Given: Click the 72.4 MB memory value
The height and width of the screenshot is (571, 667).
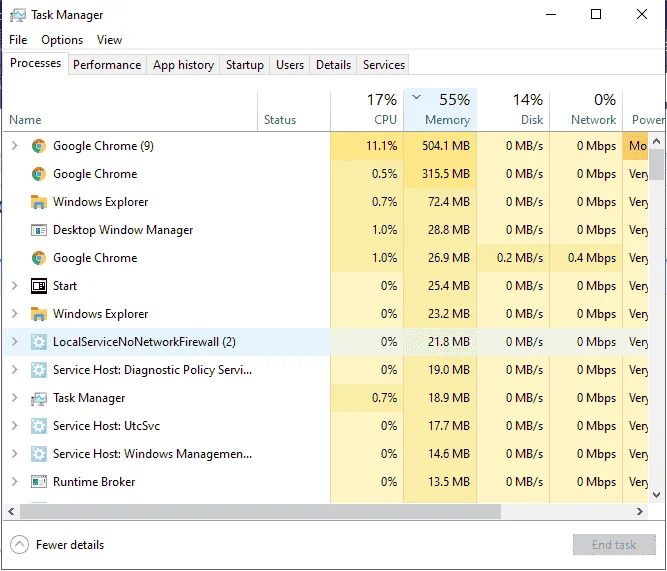Looking at the screenshot, I should (x=449, y=202).
